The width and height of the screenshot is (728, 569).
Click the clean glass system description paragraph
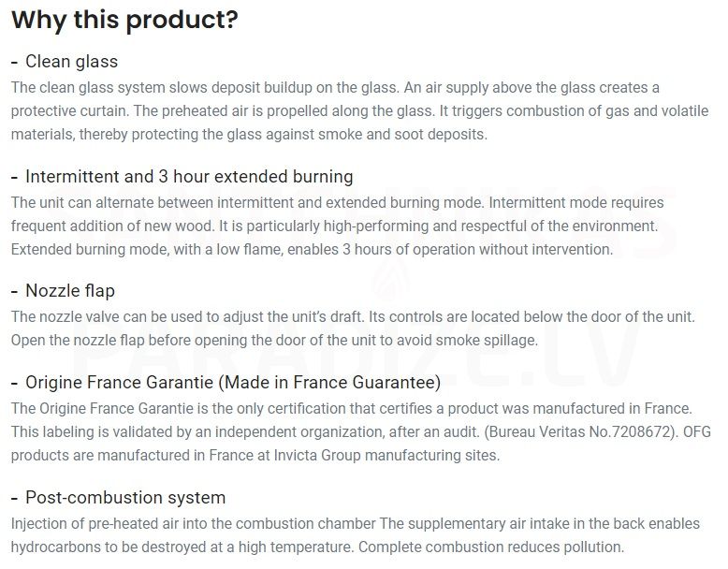click(360, 111)
